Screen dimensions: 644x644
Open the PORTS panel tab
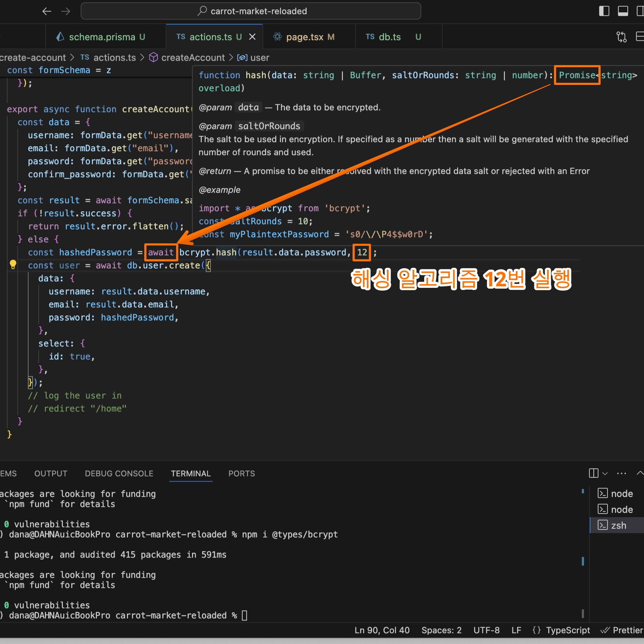click(x=242, y=473)
